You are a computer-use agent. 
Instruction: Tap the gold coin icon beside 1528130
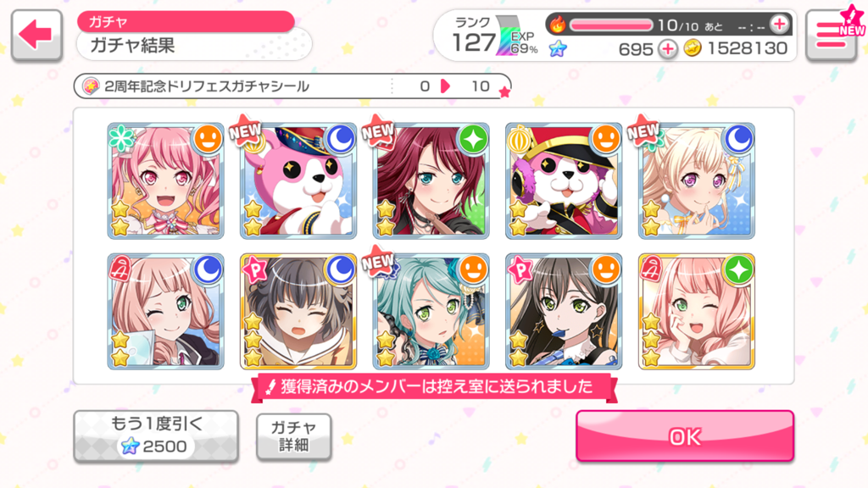692,48
